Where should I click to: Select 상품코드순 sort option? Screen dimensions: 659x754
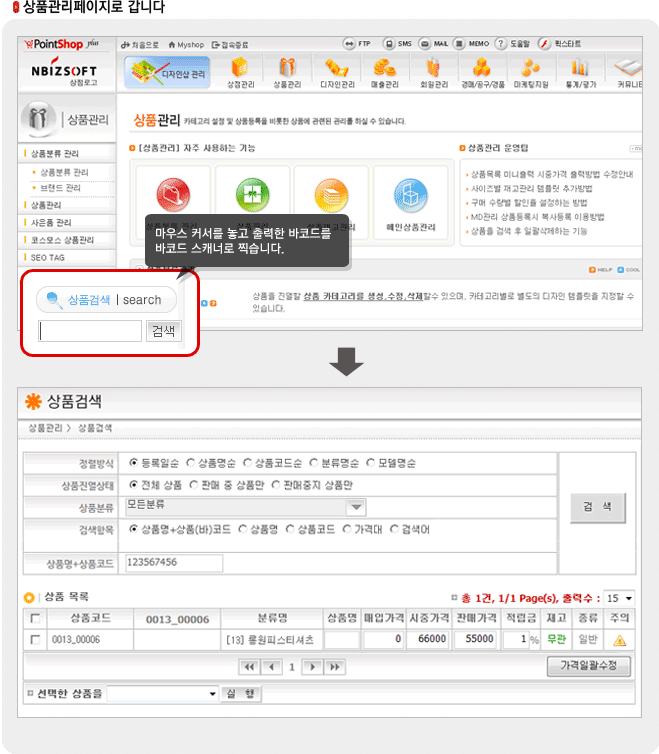point(247,463)
